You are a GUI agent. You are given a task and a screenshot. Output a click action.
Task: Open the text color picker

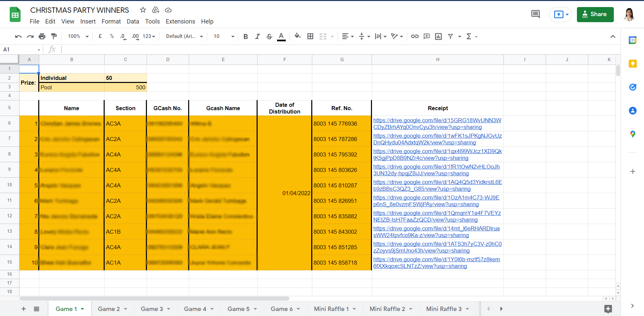coord(281,36)
